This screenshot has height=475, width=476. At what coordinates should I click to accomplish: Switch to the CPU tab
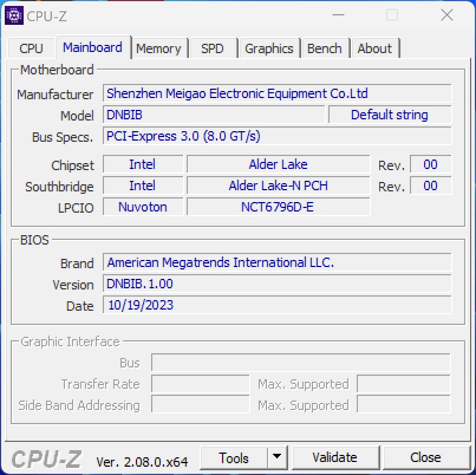(31, 48)
